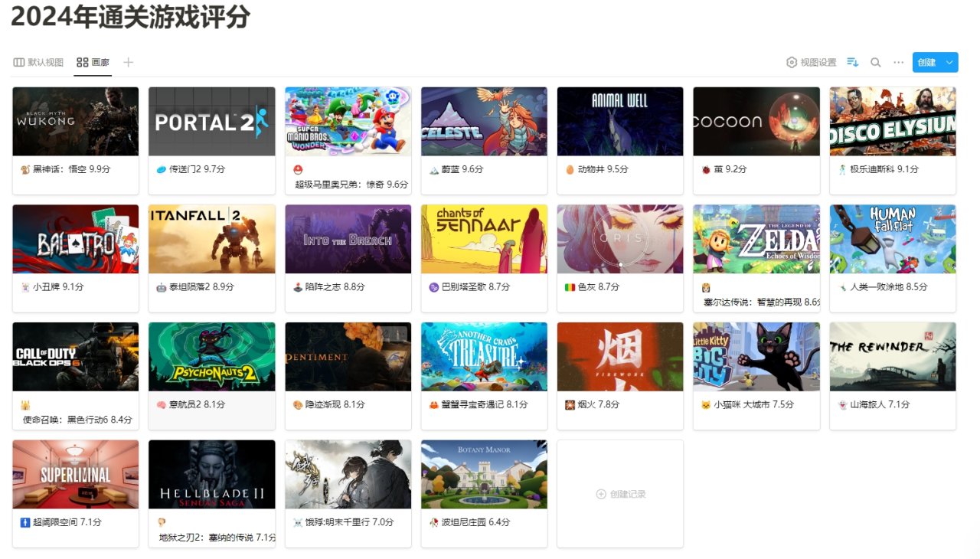The width and height of the screenshot is (980, 559).
Task: Click the emoji icon beside 传送门2
Action: pyautogui.click(x=161, y=169)
